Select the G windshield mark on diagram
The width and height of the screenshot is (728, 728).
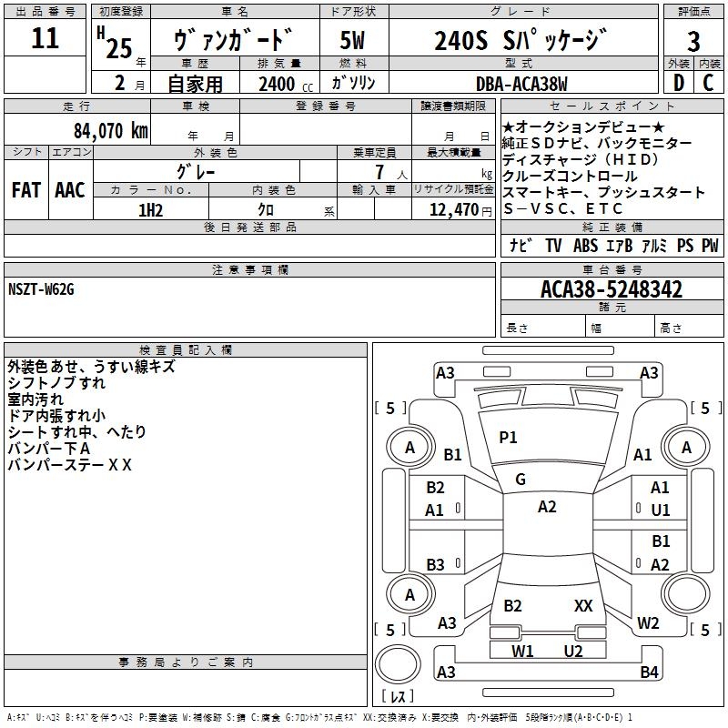(x=521, y=479)
